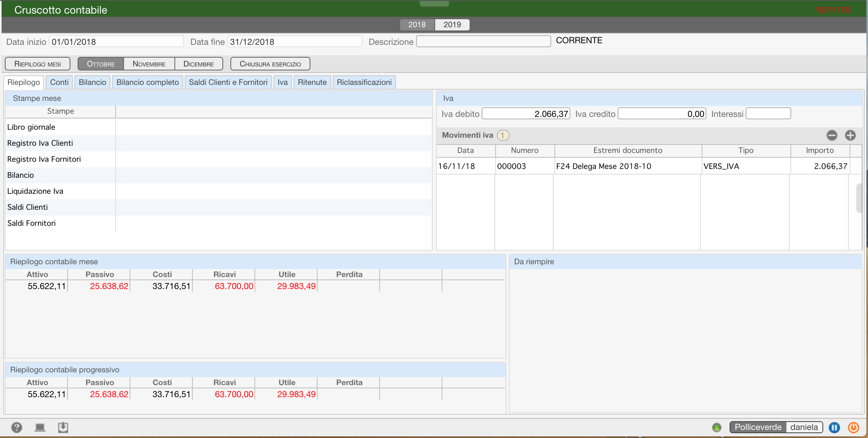Select the Novembre month button

[x=149, y=64]
